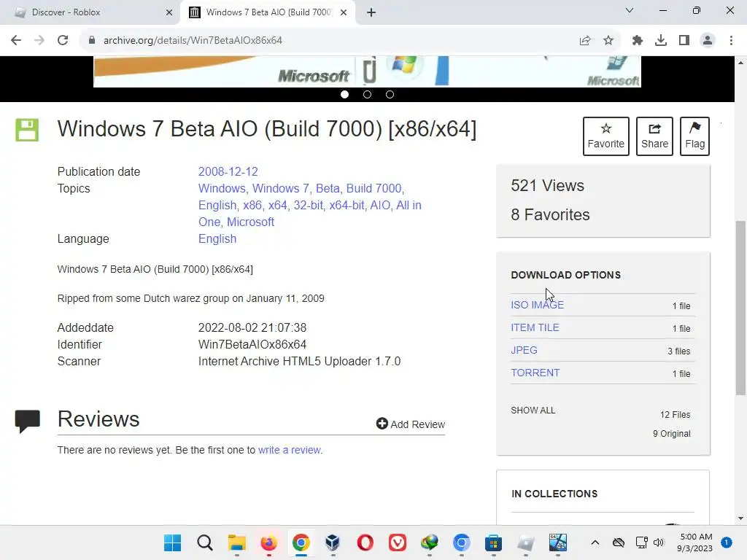Close the Discover - Roblox tab

tap(169, 12)
